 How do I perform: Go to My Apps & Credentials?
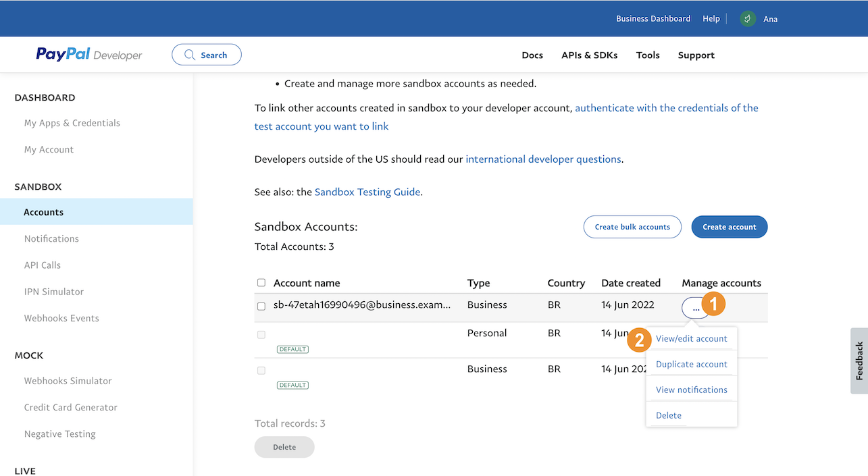pos(72,123)
